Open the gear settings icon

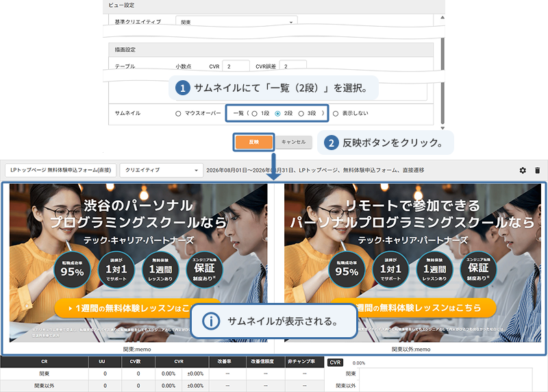[523, 170]
